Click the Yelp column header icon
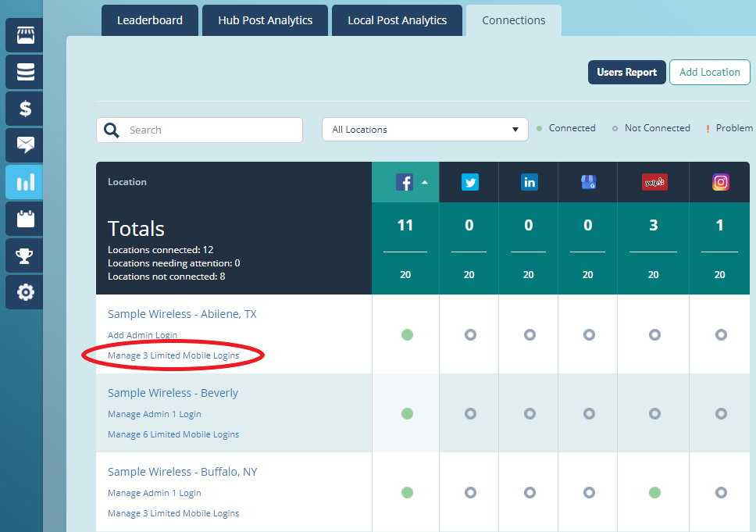This screenshot has width=756, height=532. click(654, 182)
